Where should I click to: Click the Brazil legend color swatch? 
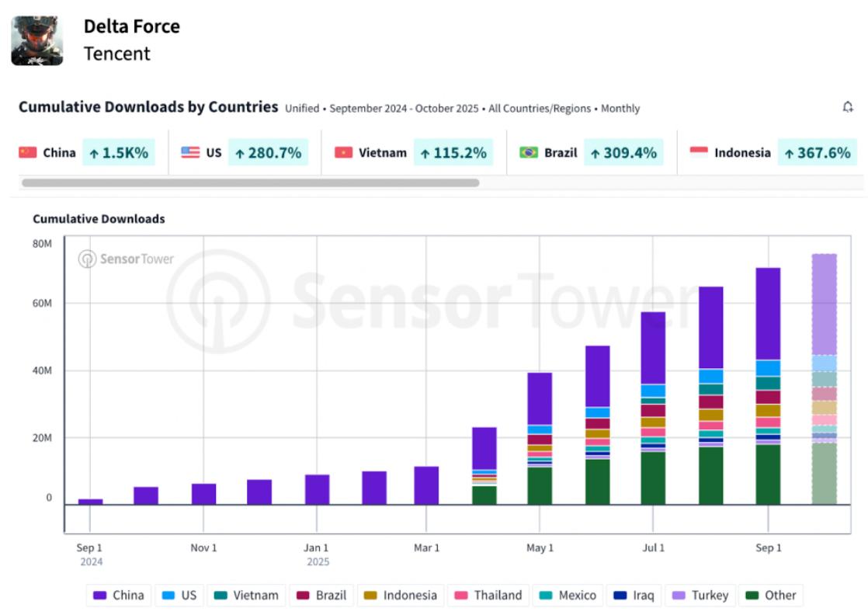pyautogui.click(x=303, y=596)
